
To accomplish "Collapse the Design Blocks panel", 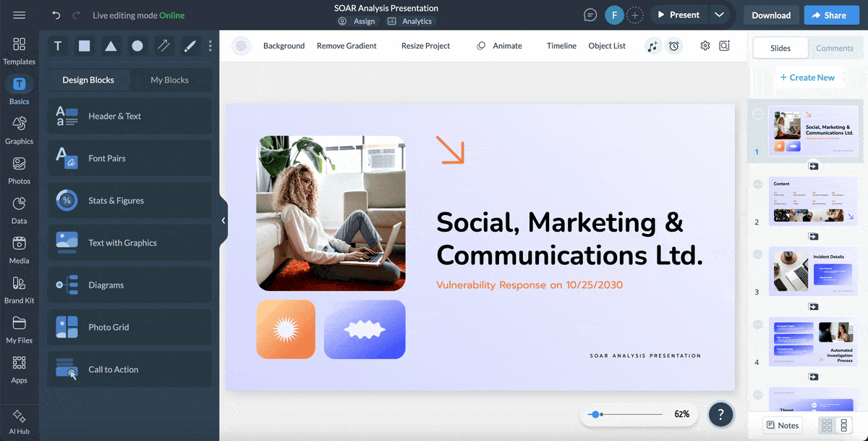I will point(223,220).
